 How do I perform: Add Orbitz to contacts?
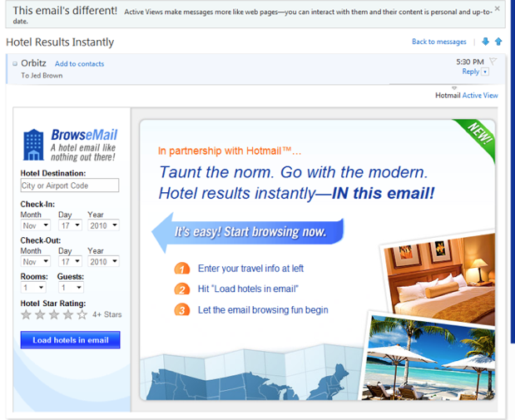[80, 64]
